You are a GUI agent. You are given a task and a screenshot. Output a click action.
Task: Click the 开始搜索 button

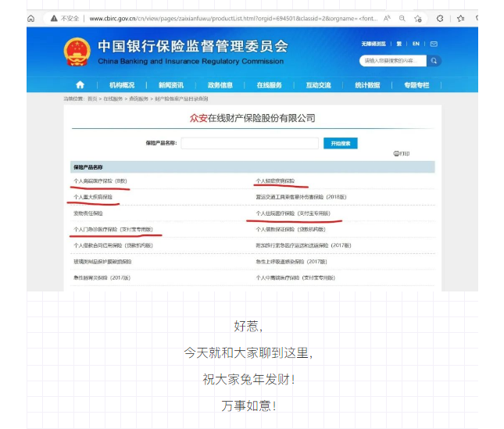coord(341,143)
